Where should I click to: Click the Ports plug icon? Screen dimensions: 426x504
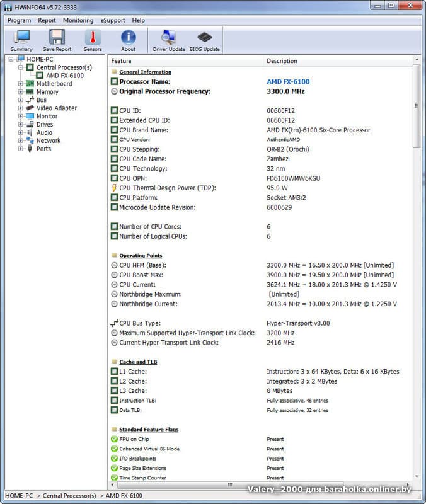click(x=30, y=149)
